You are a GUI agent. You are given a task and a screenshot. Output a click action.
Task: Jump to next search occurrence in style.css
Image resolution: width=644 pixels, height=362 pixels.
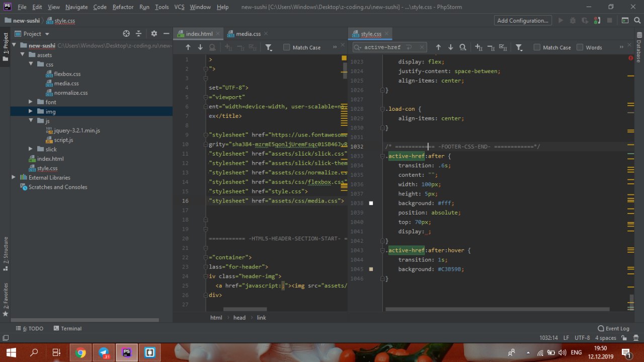tap(450, 47)
